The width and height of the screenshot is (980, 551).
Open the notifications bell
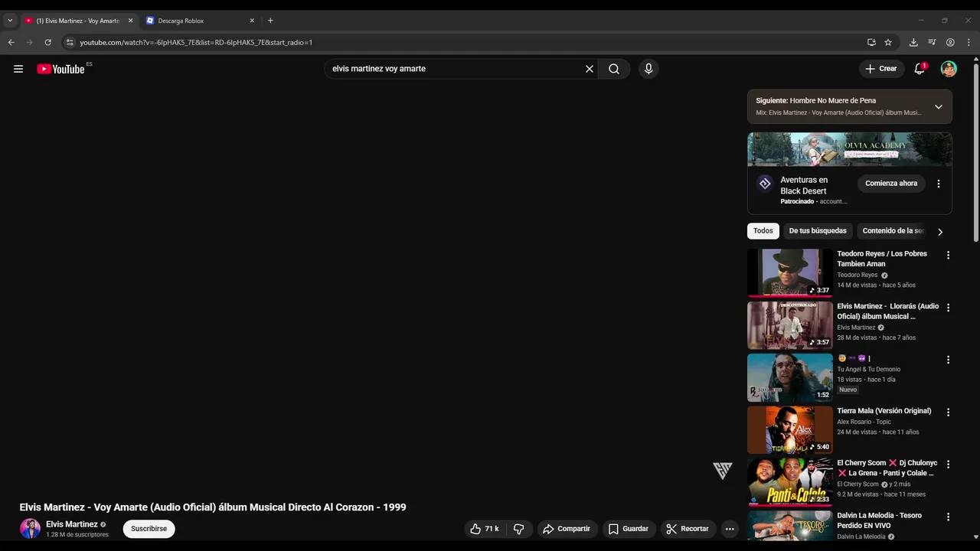[920, 69]
